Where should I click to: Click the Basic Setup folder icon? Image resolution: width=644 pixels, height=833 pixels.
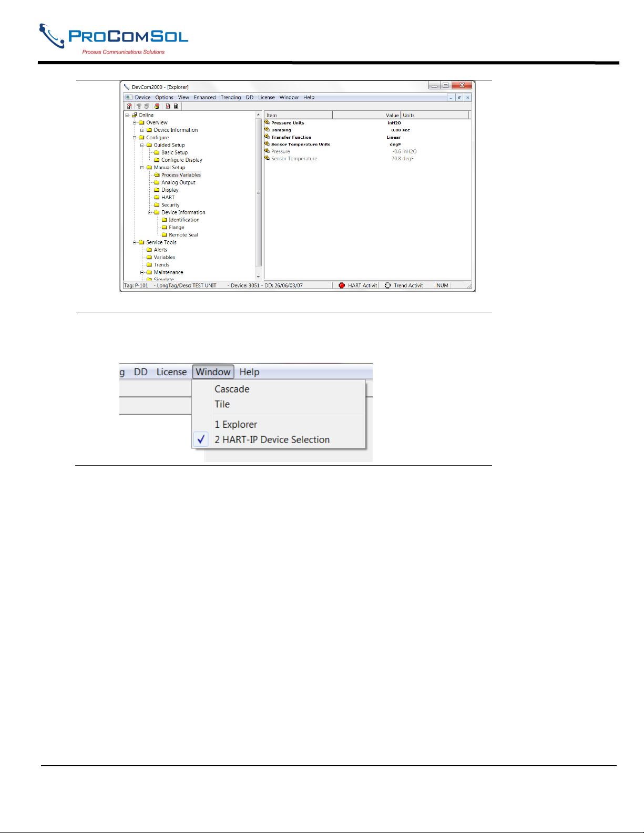tap(157, 152)
